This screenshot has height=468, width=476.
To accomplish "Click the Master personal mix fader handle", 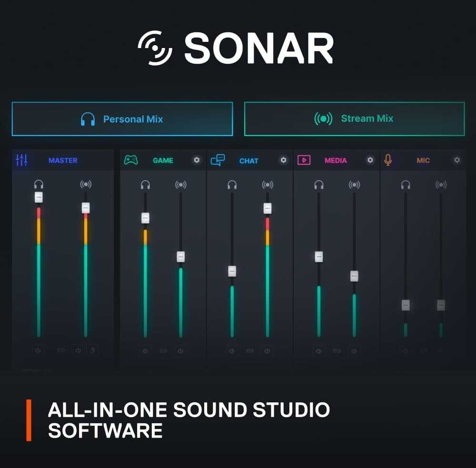I will 39,197.
